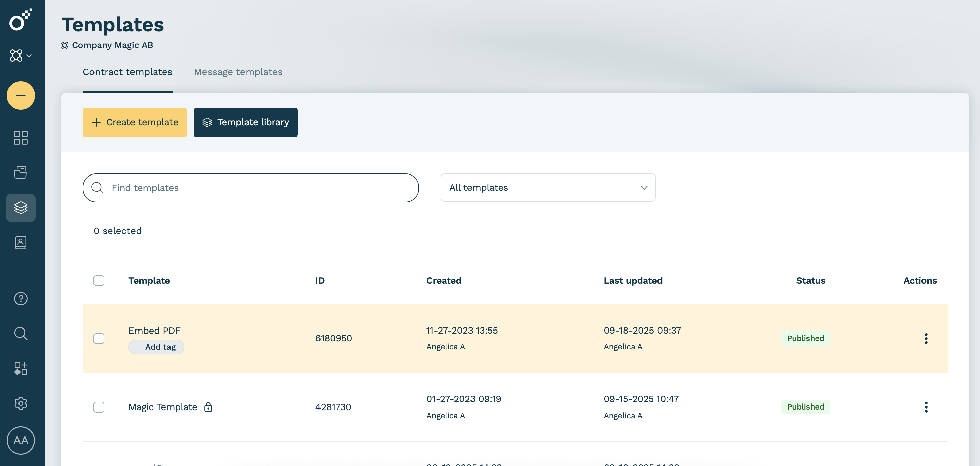
Task: Open the Embed PDF template name
Action: [154, 331]
